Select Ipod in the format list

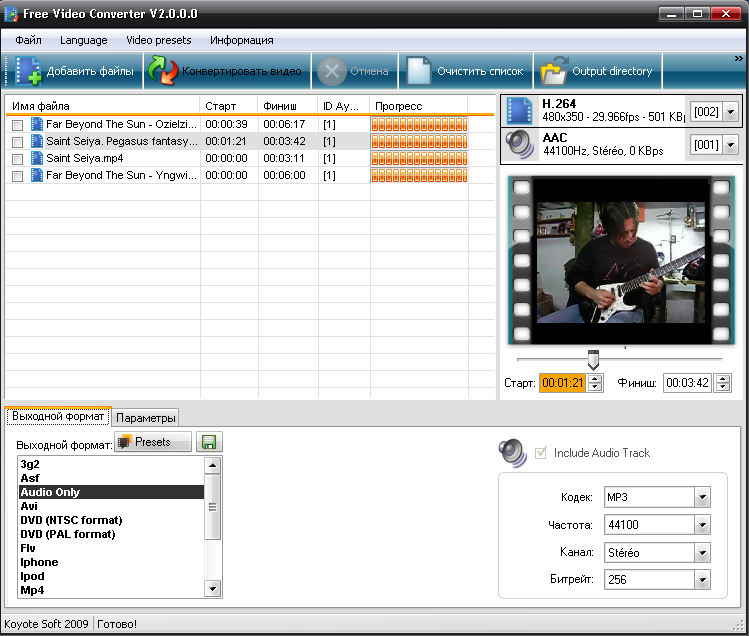111,576
